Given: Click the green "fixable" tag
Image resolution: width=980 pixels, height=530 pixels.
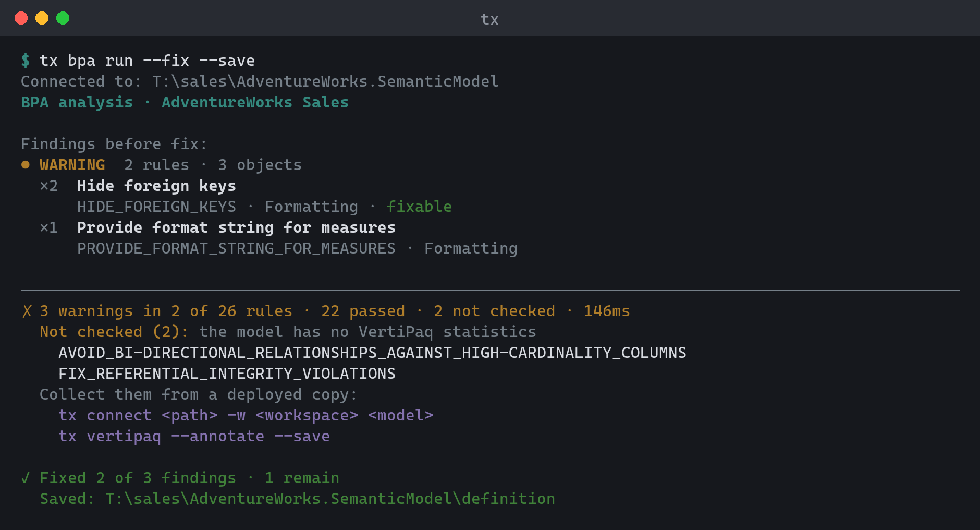Looking at the screenshot, I should click(419, 207).
